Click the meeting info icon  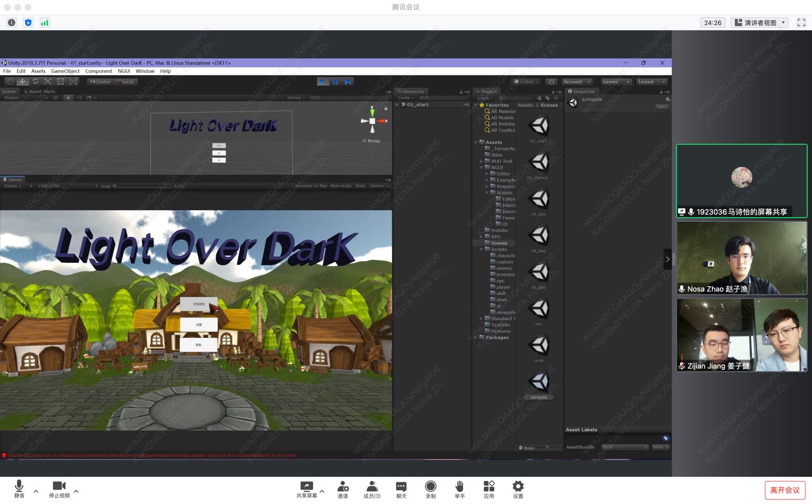(x=12, y=22)
